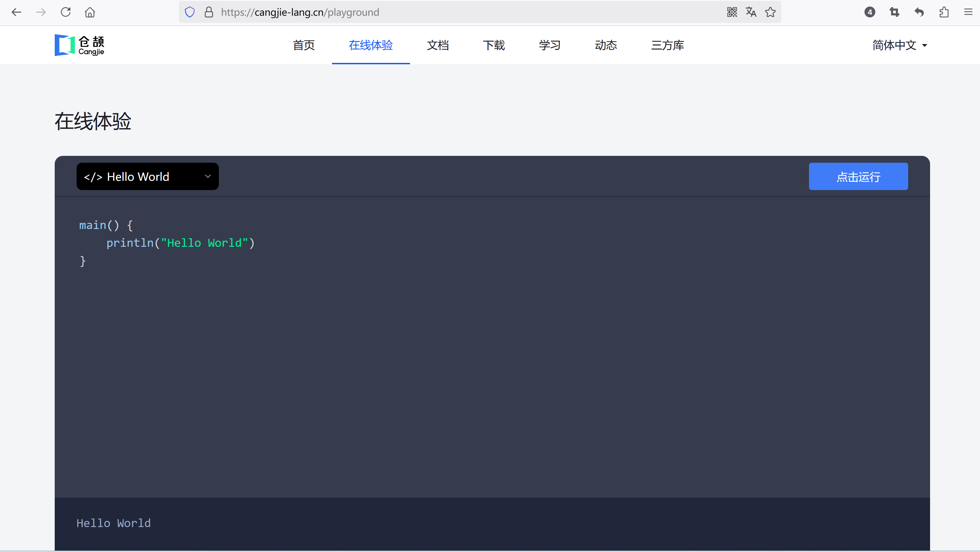Click the browser back arrow
The image size is (980, 552).
[x=16, y=12]
